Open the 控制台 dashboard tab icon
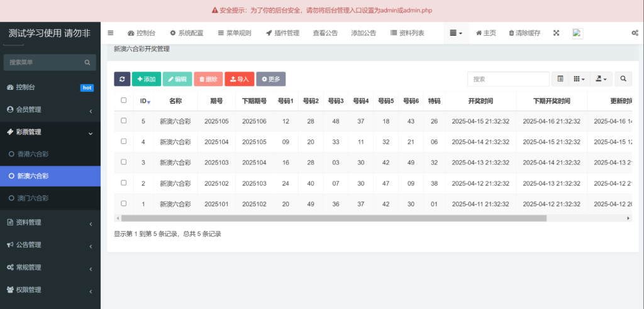This screenshot has width=644, height=309. [131, 33]
